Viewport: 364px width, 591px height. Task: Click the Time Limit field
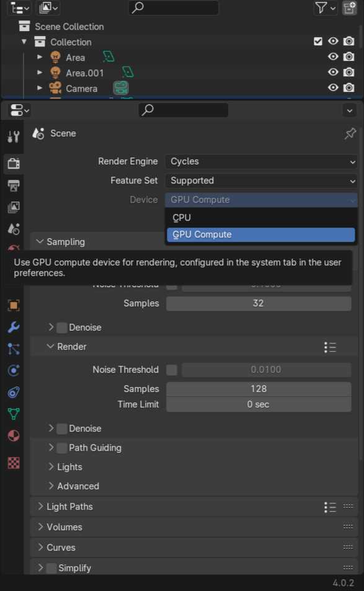tap(259, 404)
